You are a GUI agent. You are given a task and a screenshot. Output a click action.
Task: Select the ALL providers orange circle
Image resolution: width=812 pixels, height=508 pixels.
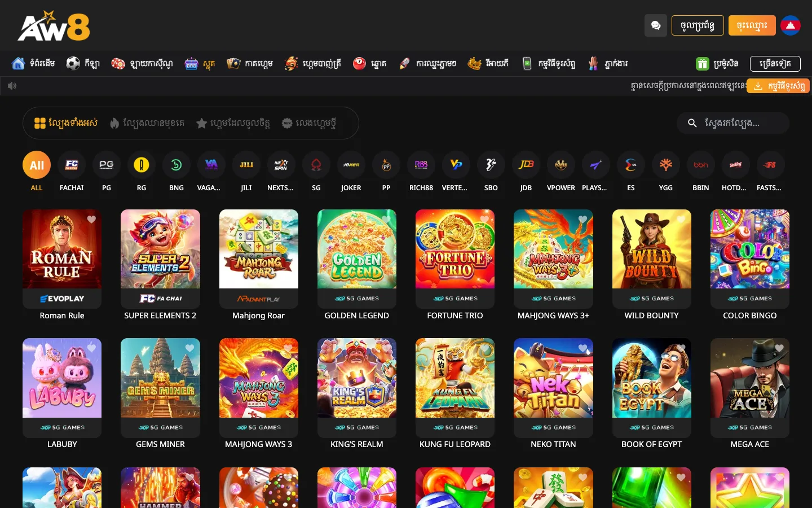click(37, 165)
